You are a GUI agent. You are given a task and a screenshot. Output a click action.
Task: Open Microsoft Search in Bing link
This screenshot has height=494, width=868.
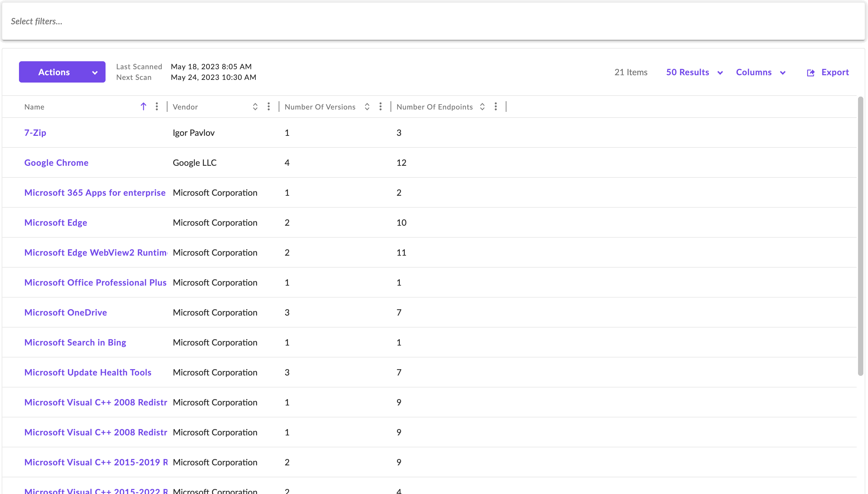pyautogui.click(x=75, y=342)
